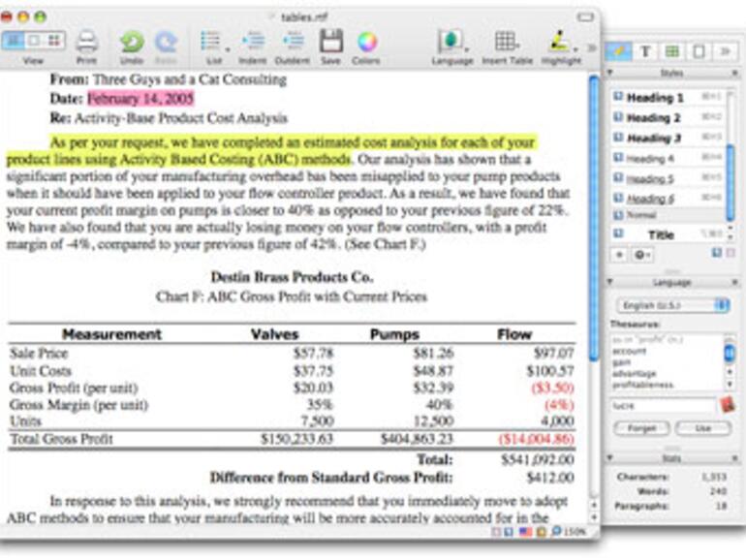Close the Language palette with its x
This screenshot has height=560, width=746.
click(x=735, y=283)
